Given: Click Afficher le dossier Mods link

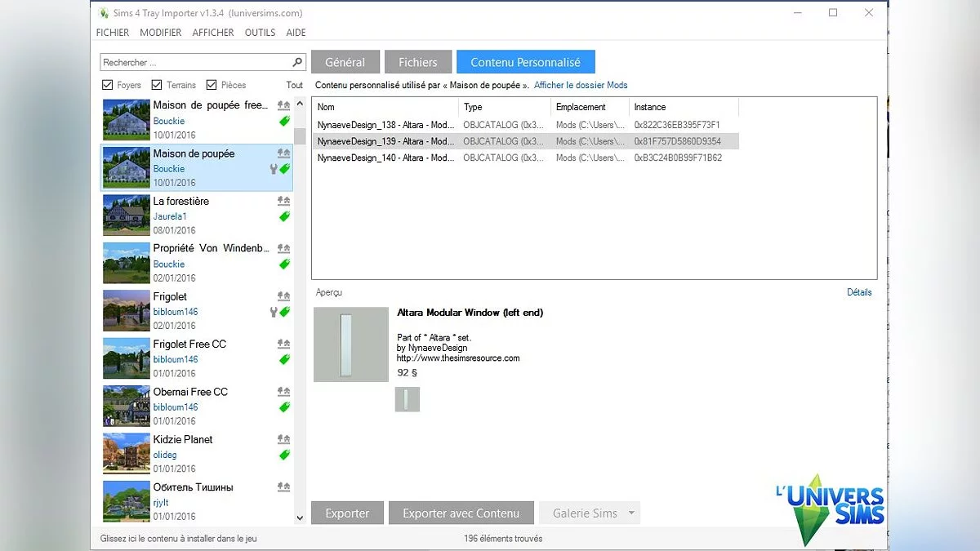Looking at the screenshot, I should (x=582, y=85).
